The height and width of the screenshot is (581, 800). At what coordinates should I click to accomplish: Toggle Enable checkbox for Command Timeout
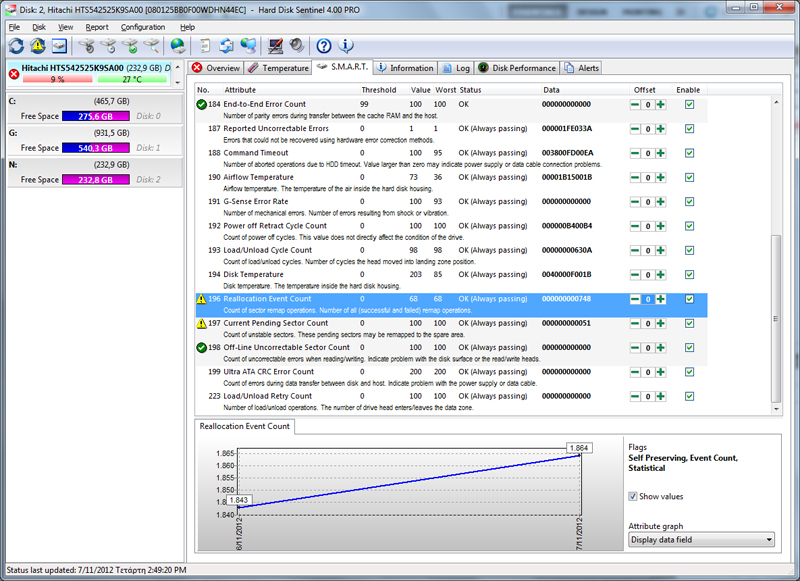[x=689, y=153]
